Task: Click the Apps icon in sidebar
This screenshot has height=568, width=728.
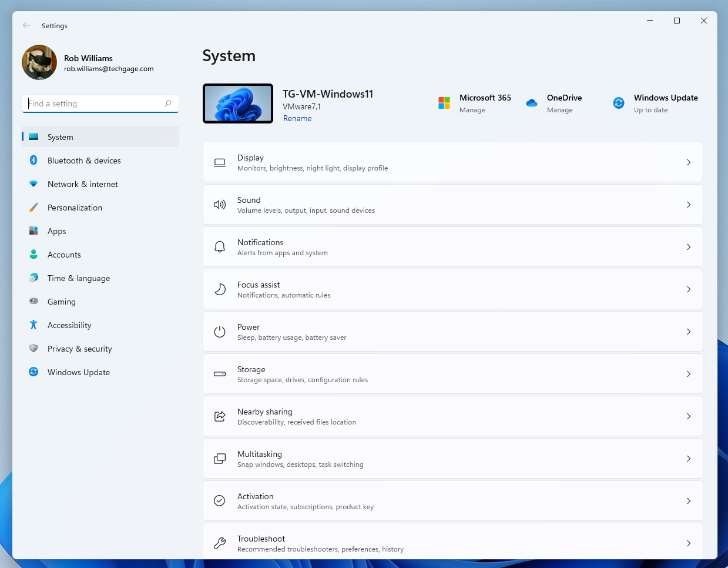Action: [x=33, y=231]
